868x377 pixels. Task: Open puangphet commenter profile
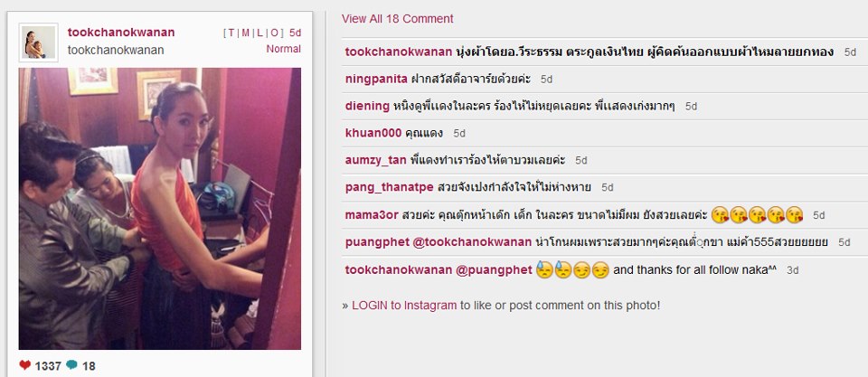(378, 242)
